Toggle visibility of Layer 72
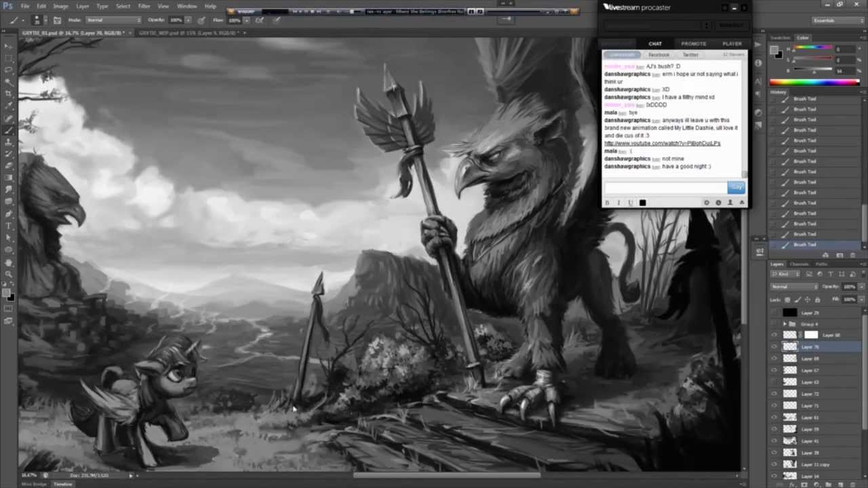This screenshot has width=868, height=488. pos(774,394)
